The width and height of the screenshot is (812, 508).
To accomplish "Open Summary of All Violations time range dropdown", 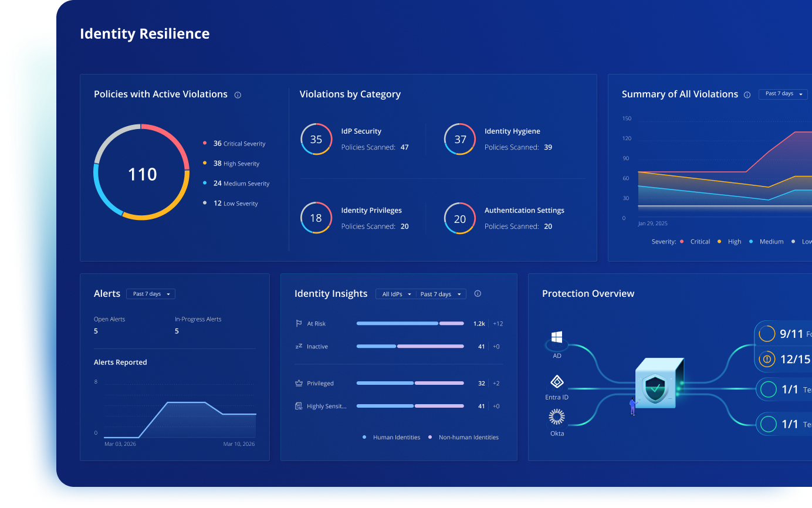I will 783,94.
